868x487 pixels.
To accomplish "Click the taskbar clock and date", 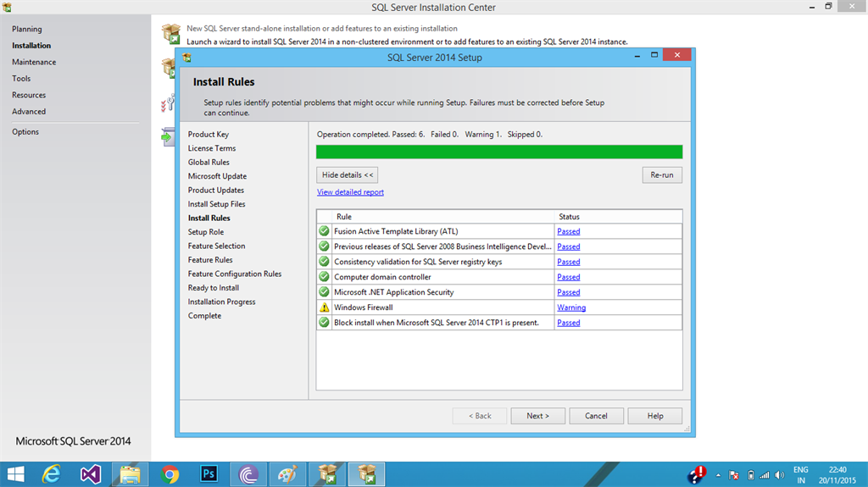I will click(837, 475).
